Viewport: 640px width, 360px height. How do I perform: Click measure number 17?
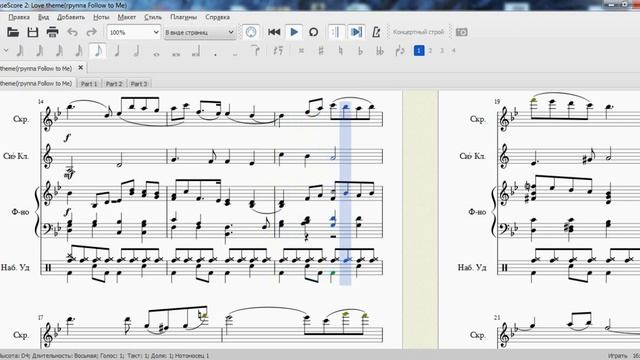[40, 317]
